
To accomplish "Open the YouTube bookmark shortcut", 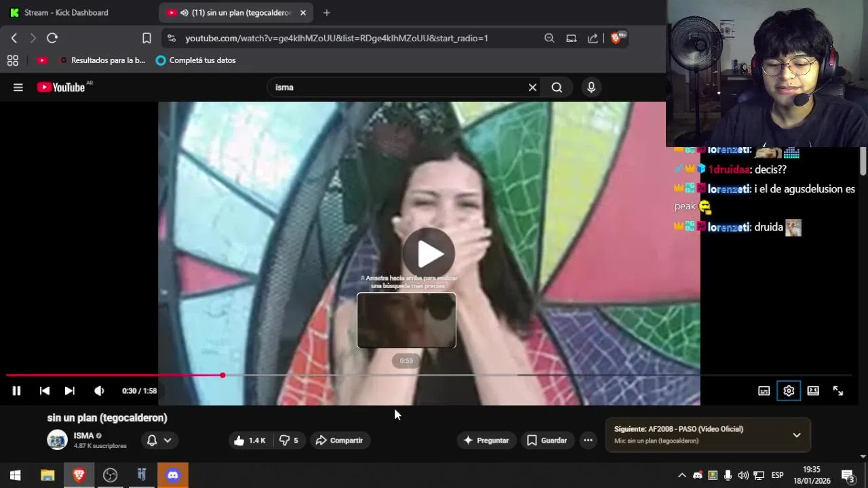I will [42, 60].
